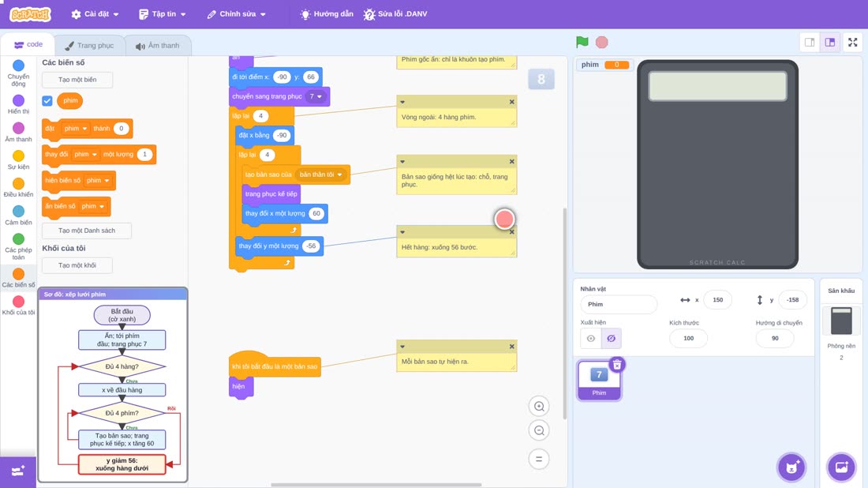This screenshot has height=488, width=868.
Task: Zoom in on the code workspace
Action: tap(539, 406)
